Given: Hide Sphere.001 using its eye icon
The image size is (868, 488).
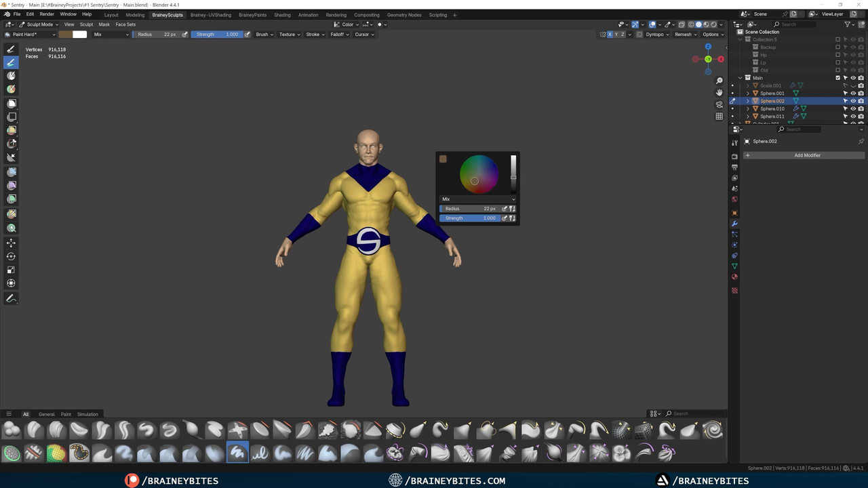Looking at the screenshot, I should tap(853, 94).
